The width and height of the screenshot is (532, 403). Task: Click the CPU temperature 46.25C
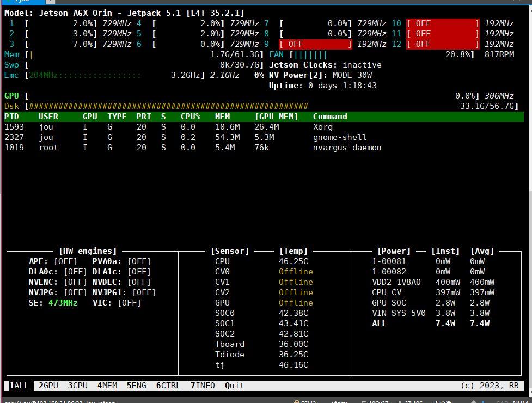(x=293, y=261)
